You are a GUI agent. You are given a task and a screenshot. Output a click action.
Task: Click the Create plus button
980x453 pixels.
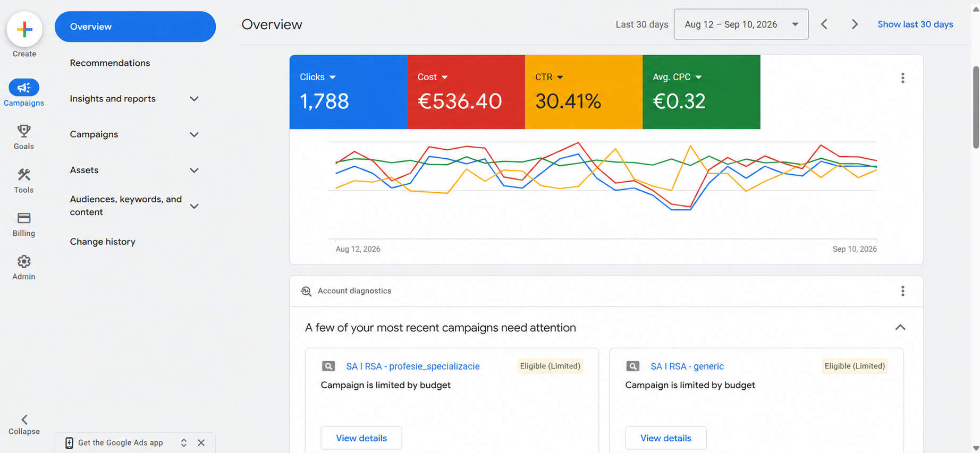pyautogui.click(x=24, y=29)
